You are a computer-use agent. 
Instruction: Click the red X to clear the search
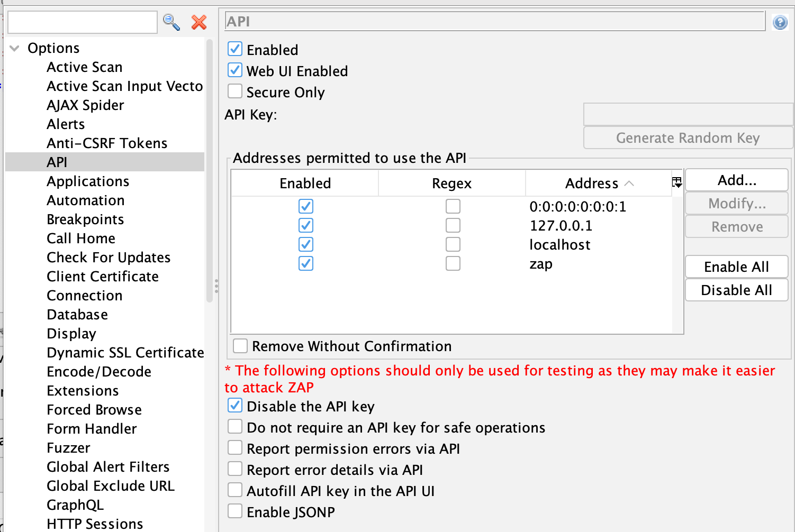click(x=198, y=22)
